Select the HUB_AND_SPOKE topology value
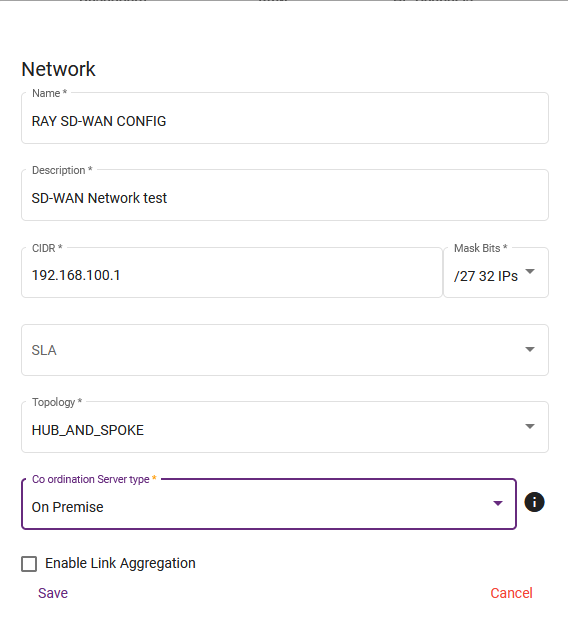This screenshot has height=634, width=568. 88,430
